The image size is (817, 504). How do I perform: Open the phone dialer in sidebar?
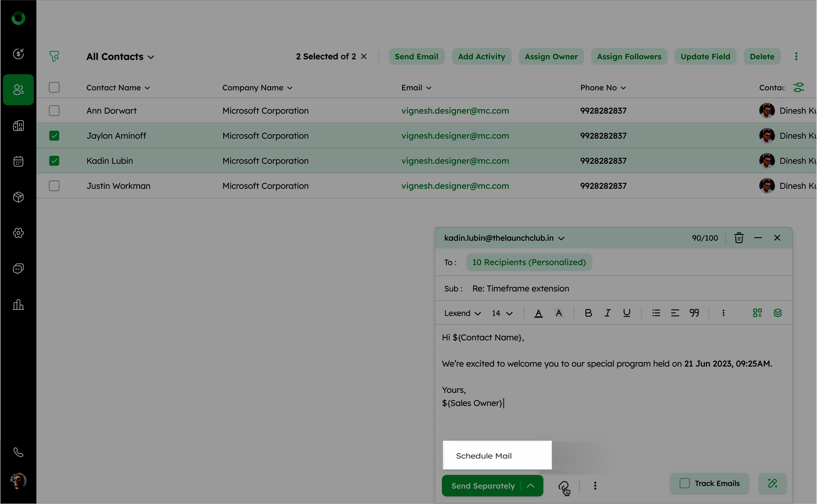[x=18, y=452]
